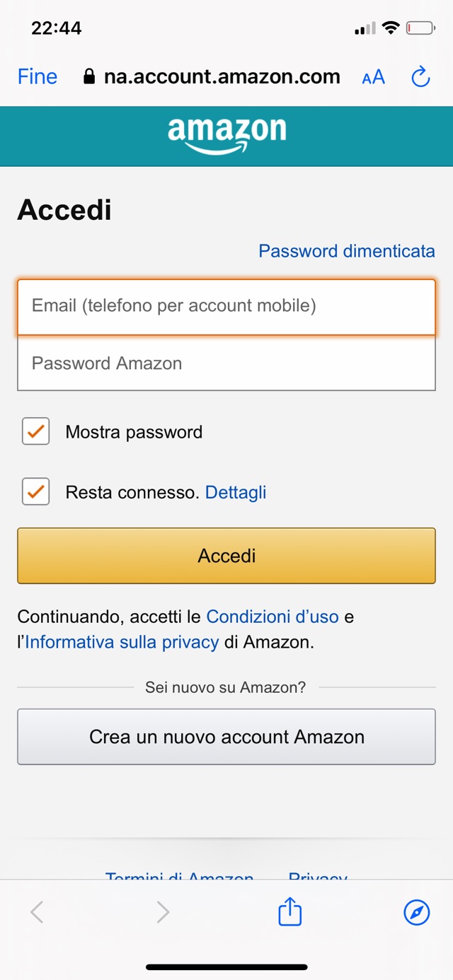Tap the forward arrow in bottom toolbar
Viewport: 453px width, 980px height.
163,912
